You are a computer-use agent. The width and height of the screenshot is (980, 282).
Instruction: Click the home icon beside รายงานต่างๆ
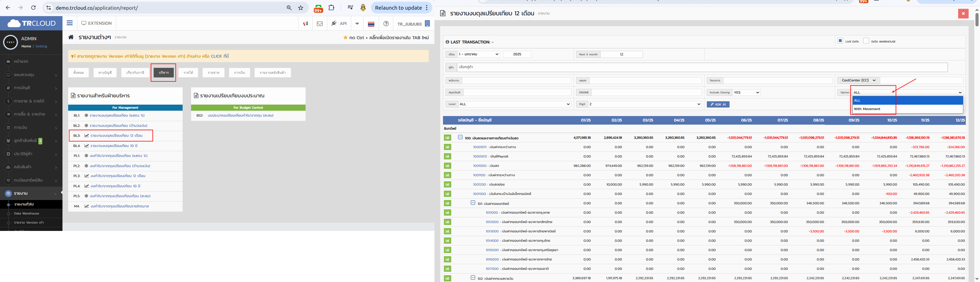coord(71,37)
